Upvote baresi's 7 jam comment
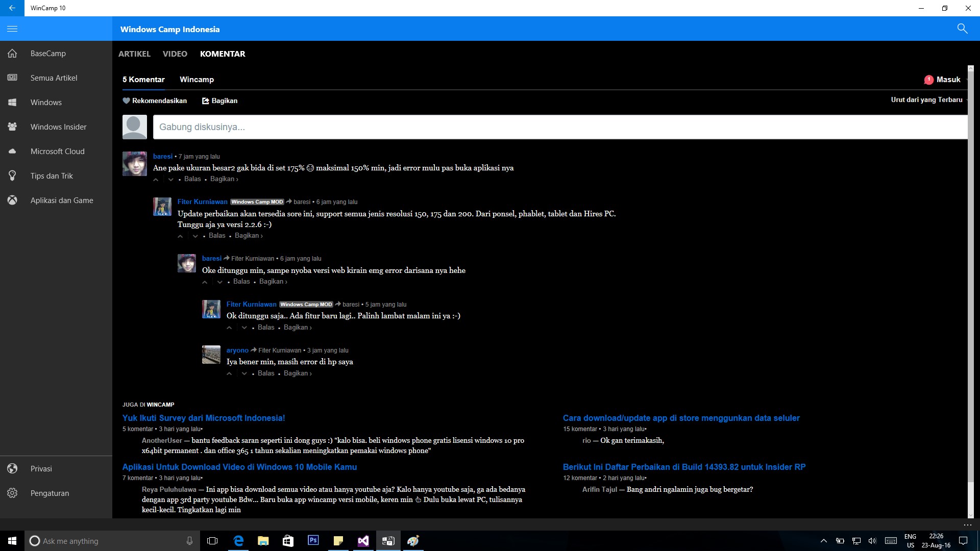The image size is (980, 551). [x=156, y=180]
